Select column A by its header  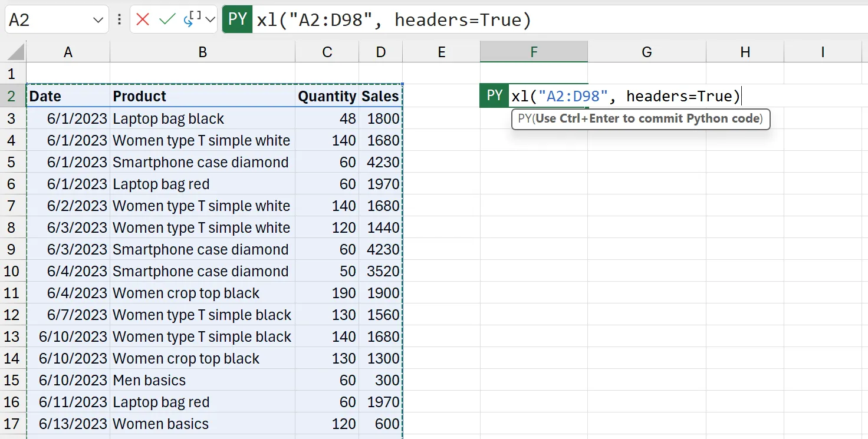[x=68, y=52]
